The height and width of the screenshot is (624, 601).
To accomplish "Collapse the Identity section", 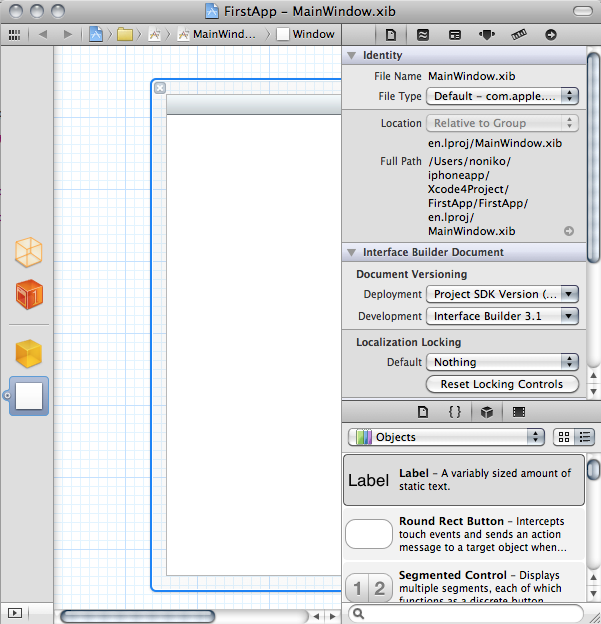I will click(x=351, y=55).
